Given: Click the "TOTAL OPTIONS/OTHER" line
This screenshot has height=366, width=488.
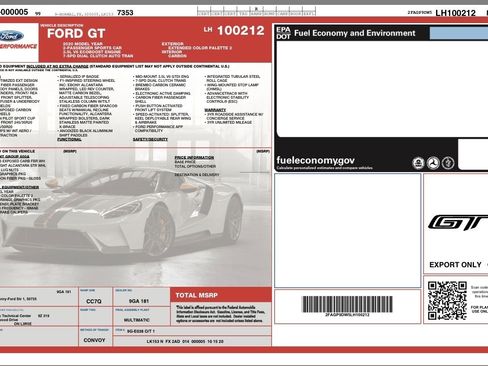Looking at the screenshot, I should coord(195,166).
